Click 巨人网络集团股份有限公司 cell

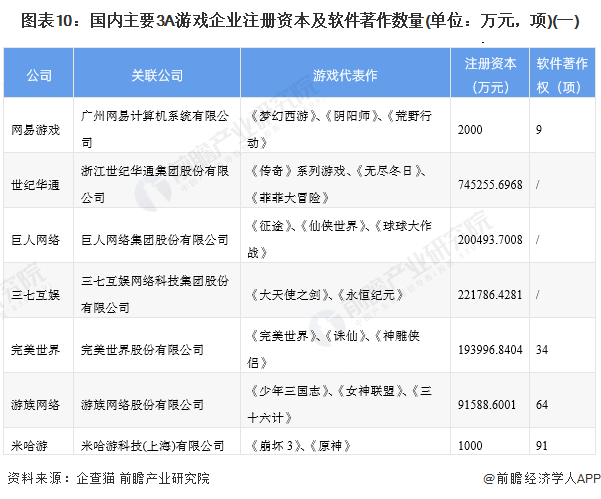(157, 235)
